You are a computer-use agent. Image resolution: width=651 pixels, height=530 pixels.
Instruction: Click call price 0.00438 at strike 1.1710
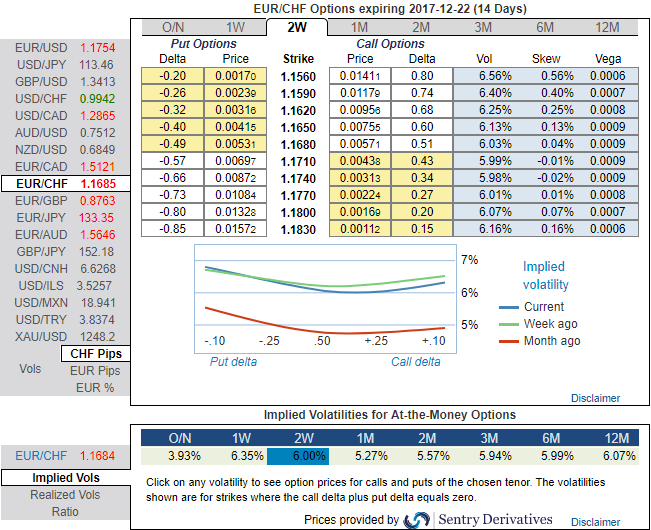[x=360, y=161]
